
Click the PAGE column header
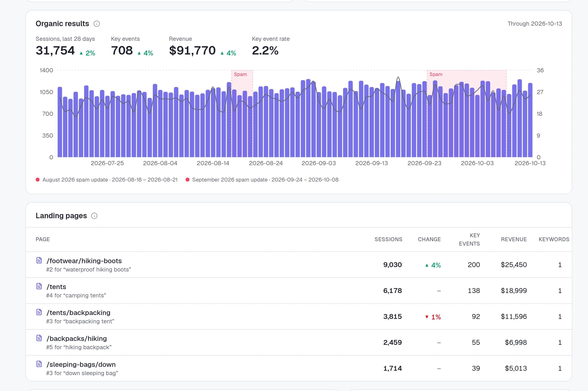[x=42, y=239]
